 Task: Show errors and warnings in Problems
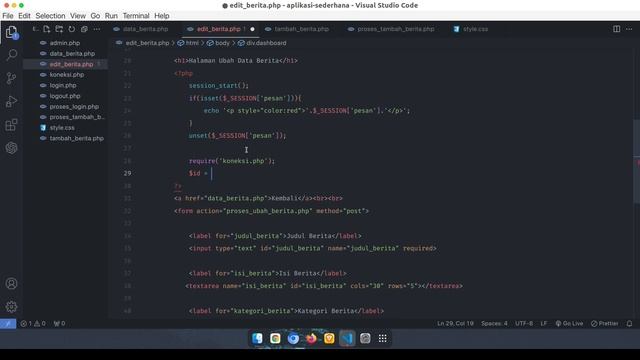(x=33, y=324)
